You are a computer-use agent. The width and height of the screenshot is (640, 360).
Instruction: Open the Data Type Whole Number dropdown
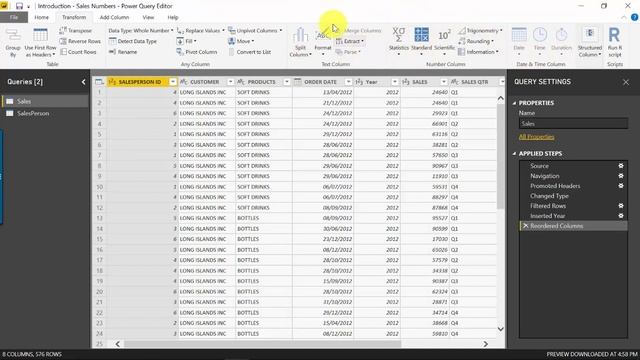141,31
